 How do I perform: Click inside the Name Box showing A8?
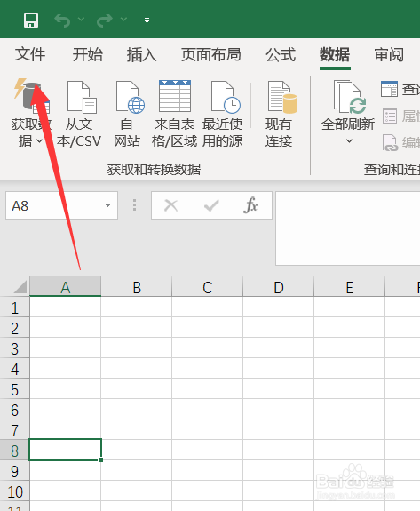pos(53,205)
